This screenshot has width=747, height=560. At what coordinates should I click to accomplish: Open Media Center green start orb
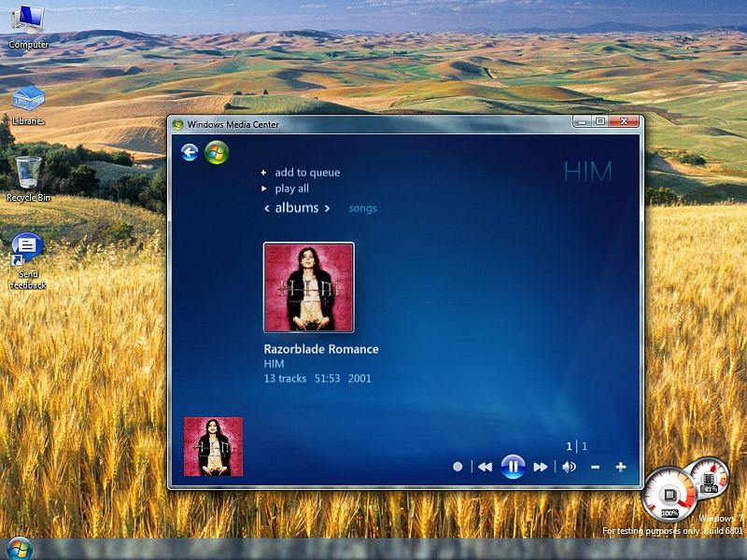click(217, 152)
